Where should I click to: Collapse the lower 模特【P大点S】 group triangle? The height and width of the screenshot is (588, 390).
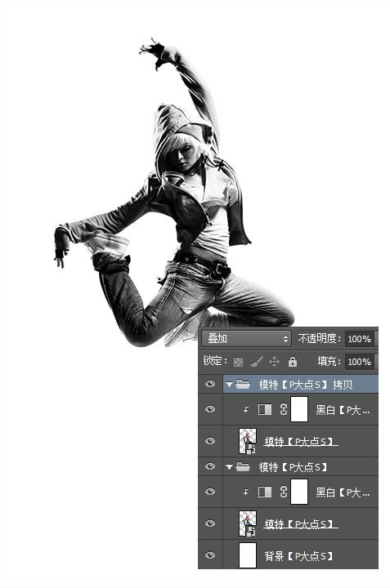229,467
